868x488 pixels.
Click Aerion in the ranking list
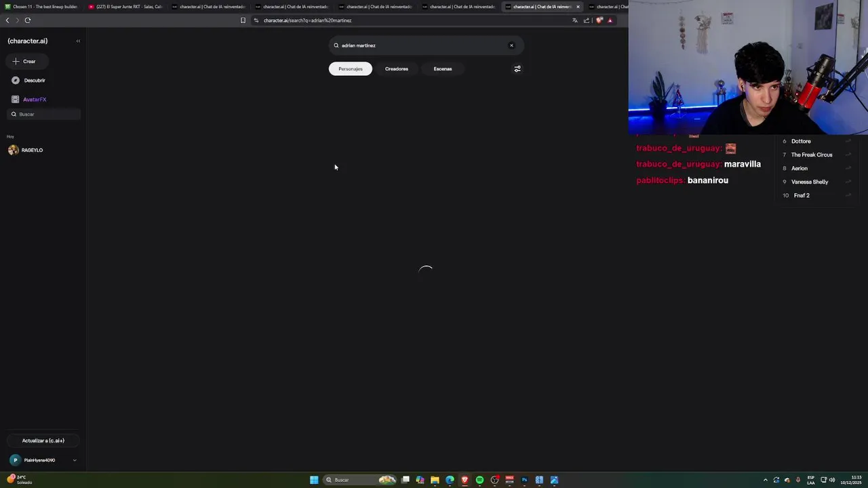(800, 168)
